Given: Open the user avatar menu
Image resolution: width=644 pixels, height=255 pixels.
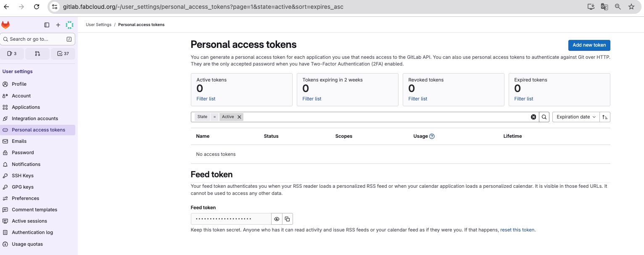Looking at the screenshot, I should [x=69, y=25].
